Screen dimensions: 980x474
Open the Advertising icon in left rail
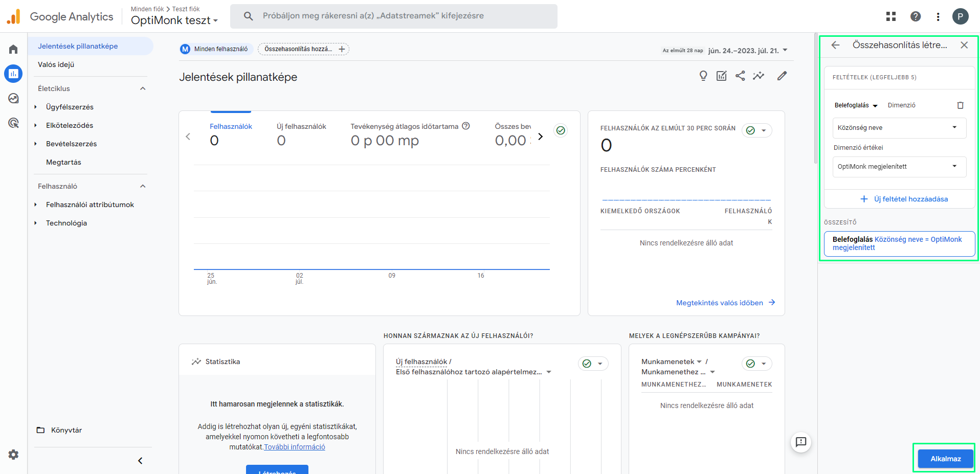[13, 123]
